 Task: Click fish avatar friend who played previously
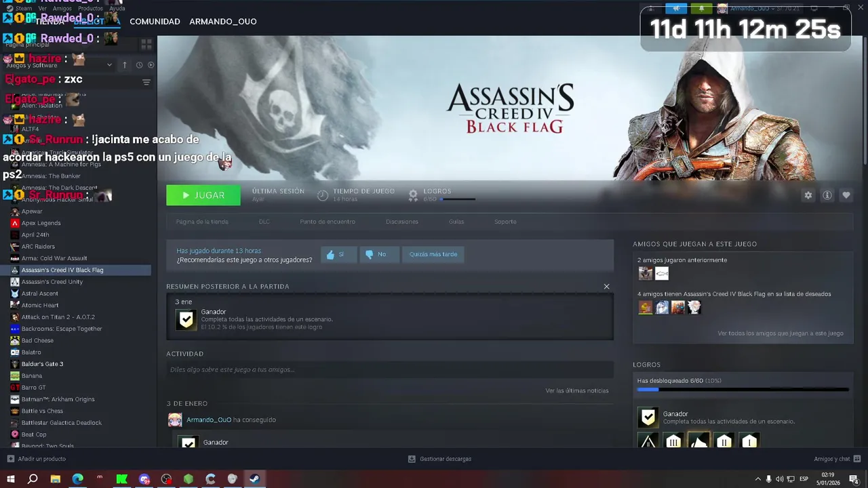pos(662,273)
